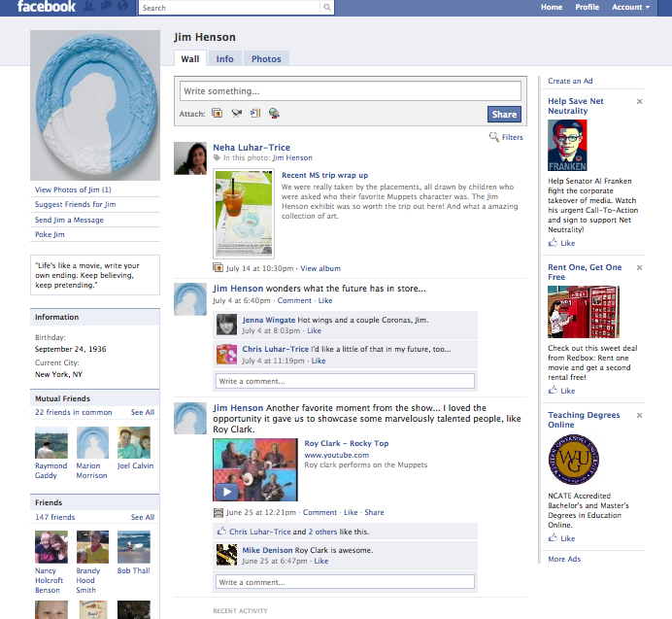Open View Photos of Jim link

(73, 189)
